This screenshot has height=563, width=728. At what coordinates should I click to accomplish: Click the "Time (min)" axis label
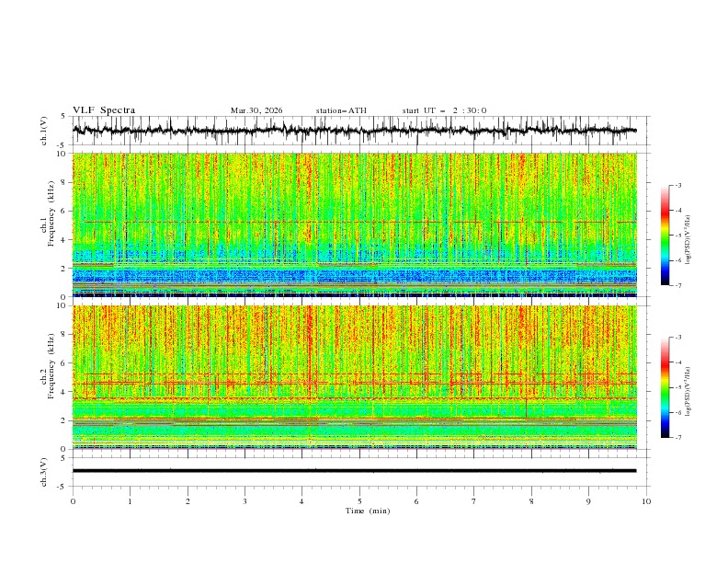tap(368, 511)
